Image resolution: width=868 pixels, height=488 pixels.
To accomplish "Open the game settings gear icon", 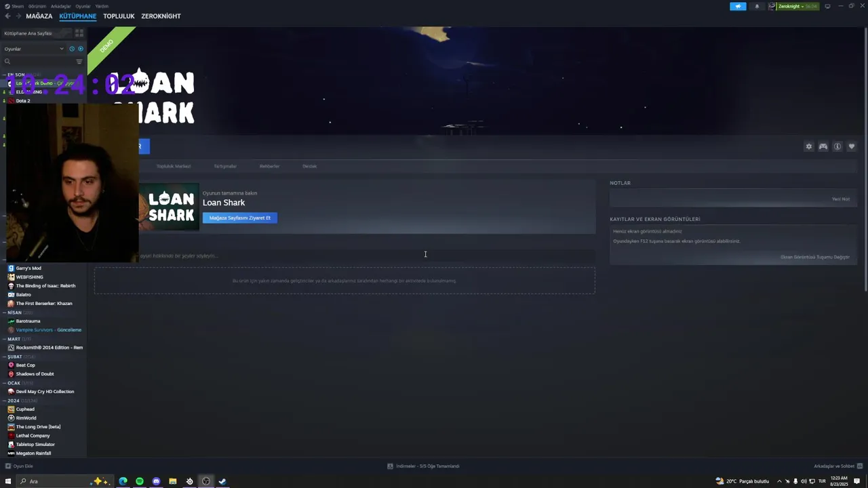I will 808,146.
